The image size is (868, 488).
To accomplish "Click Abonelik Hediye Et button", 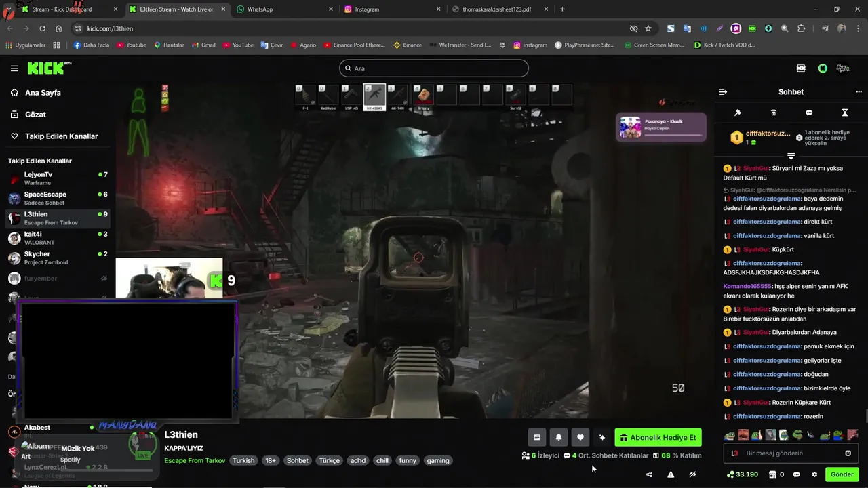I will 658,437.
